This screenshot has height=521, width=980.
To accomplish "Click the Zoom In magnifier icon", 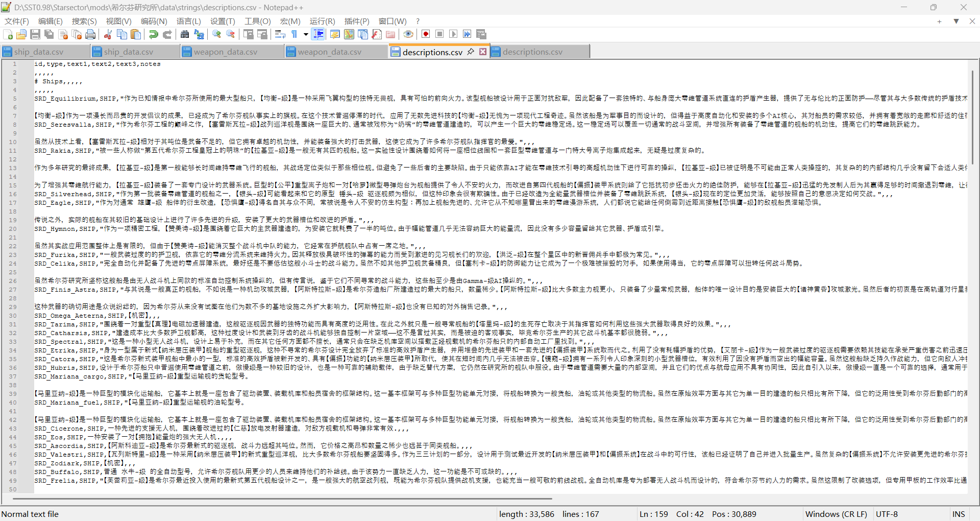I will (x=216, y=34).
